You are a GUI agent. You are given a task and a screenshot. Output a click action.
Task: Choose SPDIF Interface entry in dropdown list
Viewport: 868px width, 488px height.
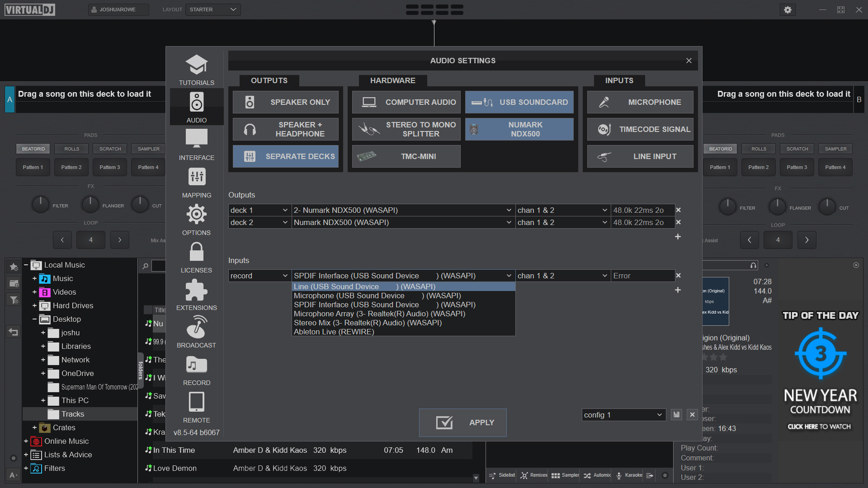[x=403, y=305]
